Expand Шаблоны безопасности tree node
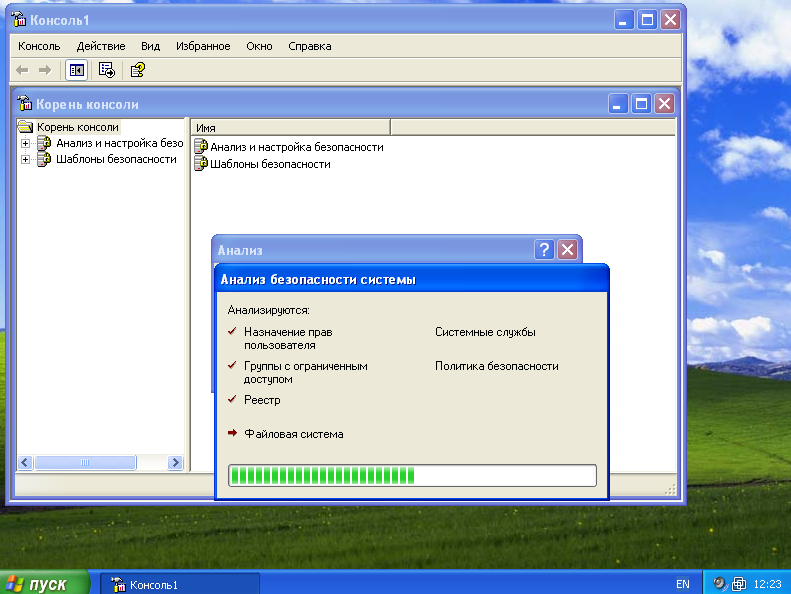Image resolution: width=791 pixels, height=594 pixels. [x=25, y=159]
